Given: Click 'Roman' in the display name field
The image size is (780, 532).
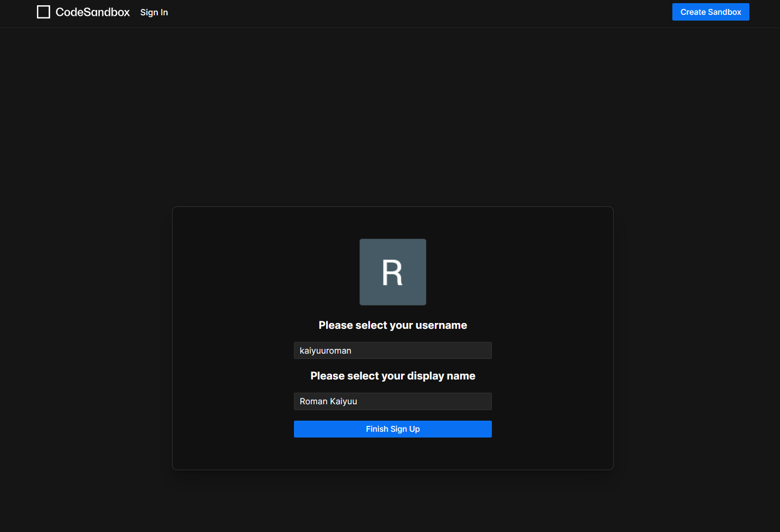Looking at the screenshot, I should pyautogui.click(x=313, y=401).
